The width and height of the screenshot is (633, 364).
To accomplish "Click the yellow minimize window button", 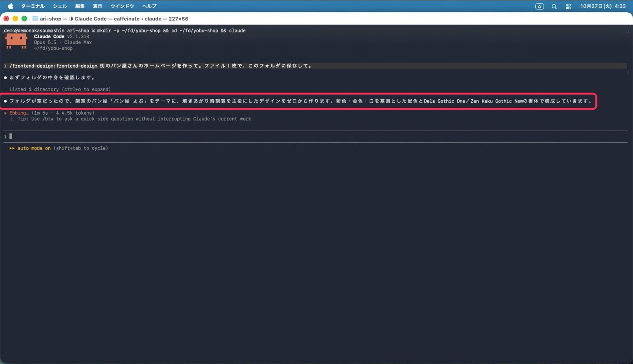I will coord(15,19).
